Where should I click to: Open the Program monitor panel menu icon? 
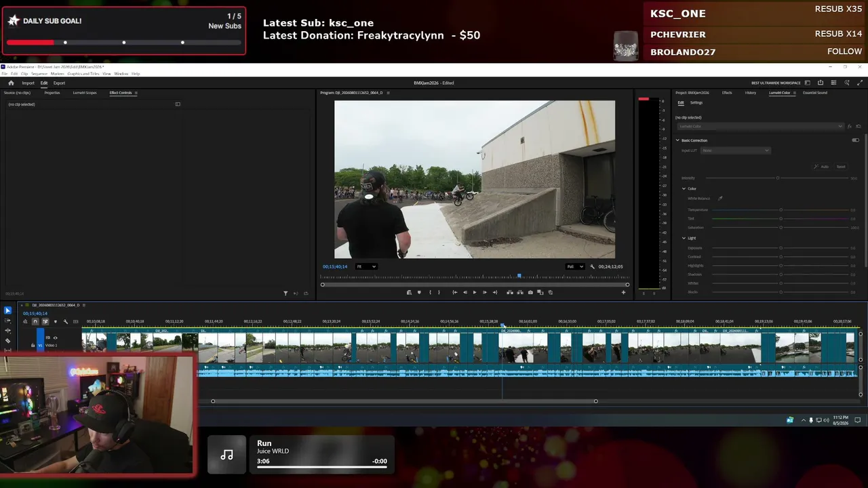(387, 93)
